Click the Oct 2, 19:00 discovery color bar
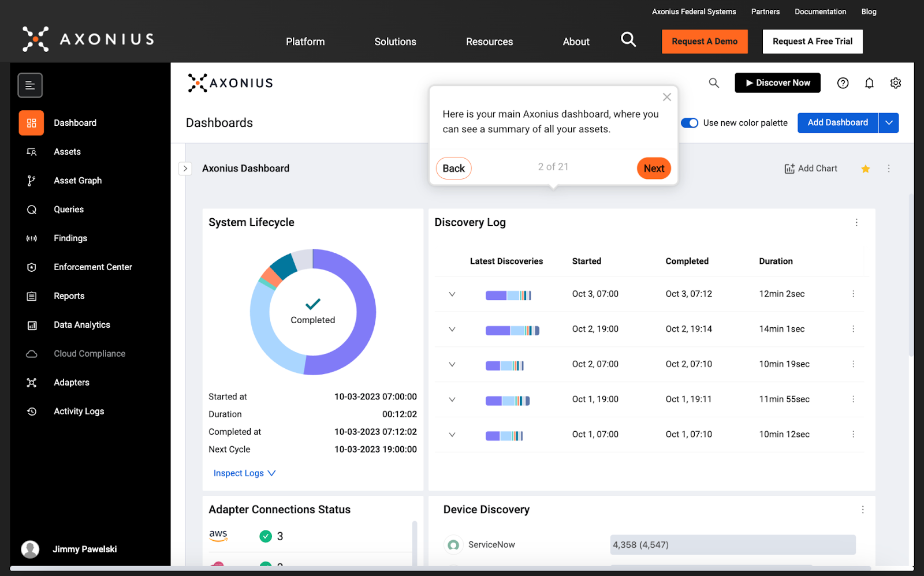This screenshot has height=576, width=924. [512, 331]
